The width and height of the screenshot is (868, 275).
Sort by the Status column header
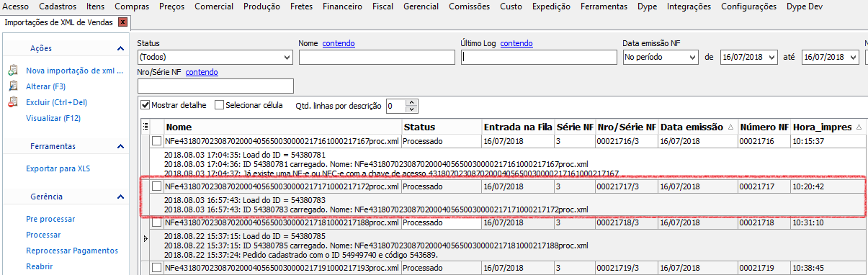[x=442, y=127]
